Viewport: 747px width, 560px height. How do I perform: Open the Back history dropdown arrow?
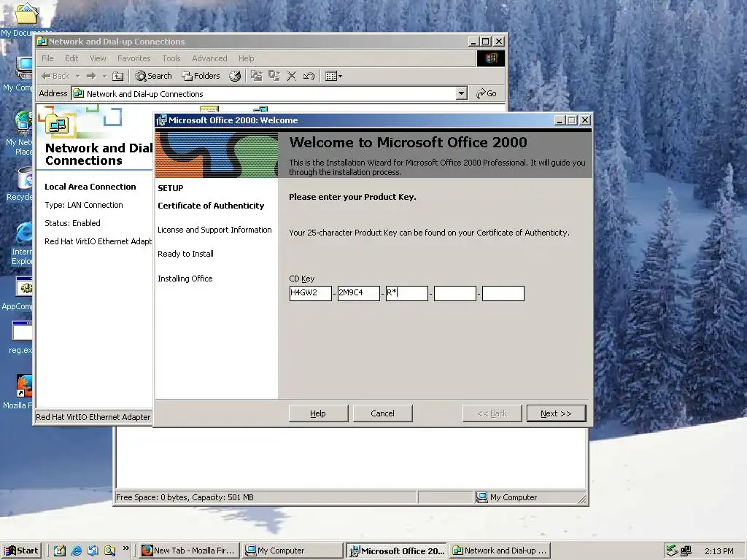pos(77,76)
